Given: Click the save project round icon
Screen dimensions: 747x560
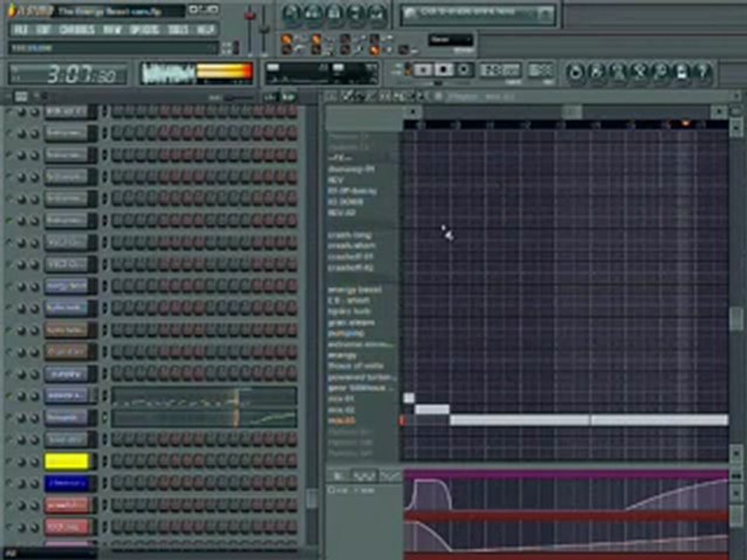Looking at the screenshot, I should click(597, 72).
